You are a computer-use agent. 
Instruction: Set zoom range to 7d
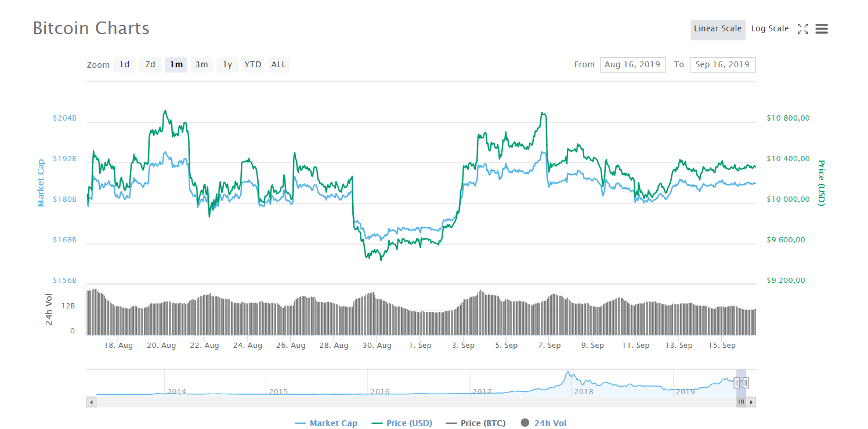click(x=150, y=64)
